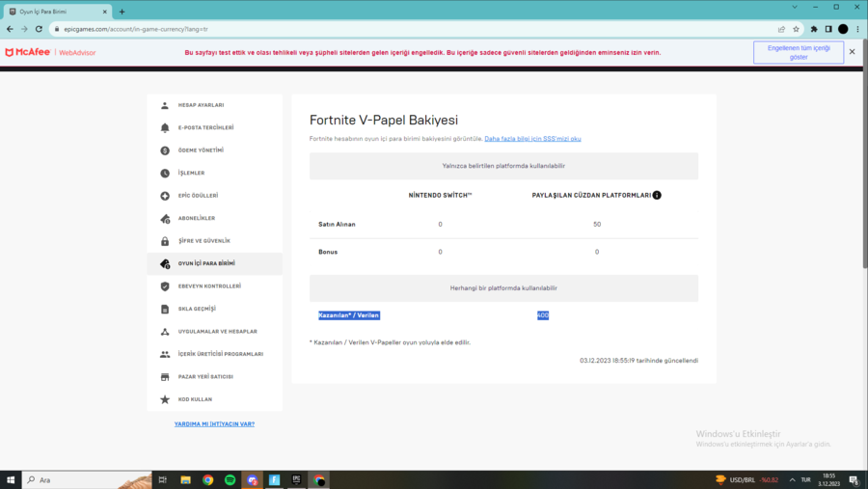The image size is (868, 489).
Task: Click the EKLA Geçmişi document icon
Action: 165,309
